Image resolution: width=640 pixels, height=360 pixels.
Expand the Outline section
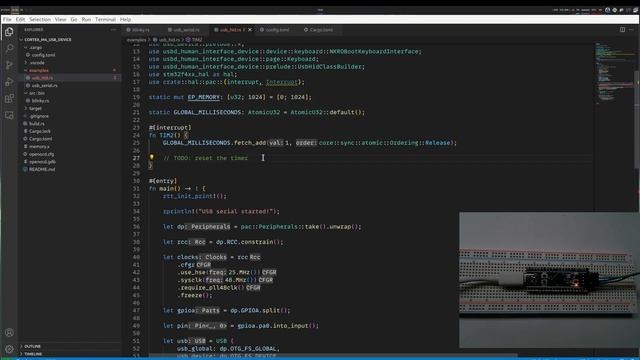[32, 346]
